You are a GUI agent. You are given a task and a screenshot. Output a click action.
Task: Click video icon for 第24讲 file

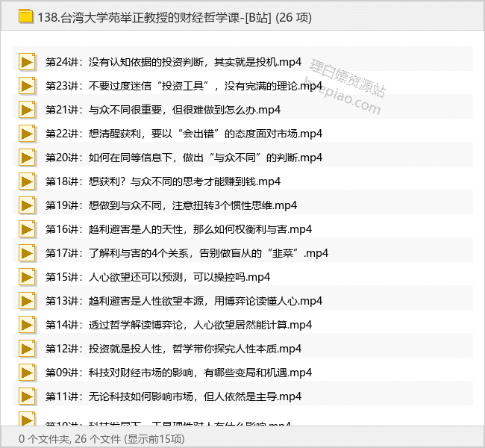(x=27, y=62)
